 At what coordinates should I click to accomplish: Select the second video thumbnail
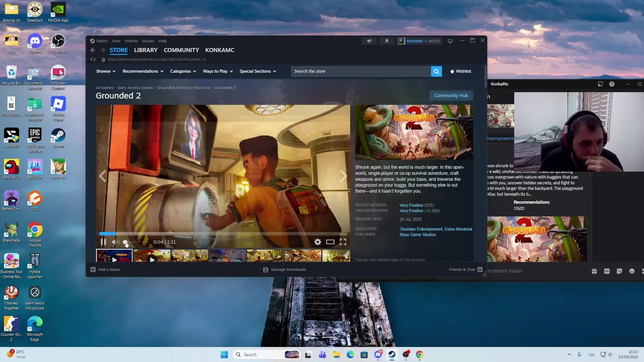(152, 256)
